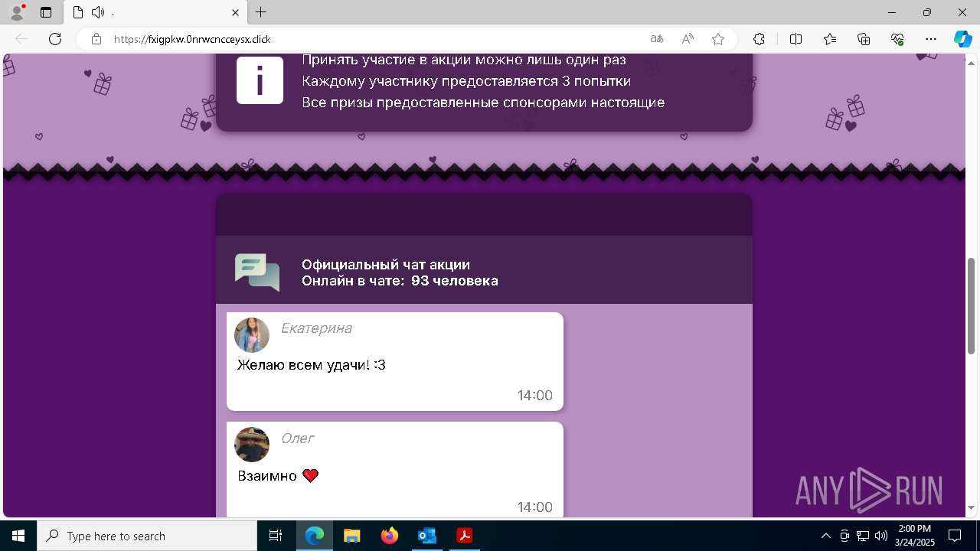The width and height of the screenshot is (980, 551).
Task: Open the tab actions menu icon
Action: click(46, 12)
